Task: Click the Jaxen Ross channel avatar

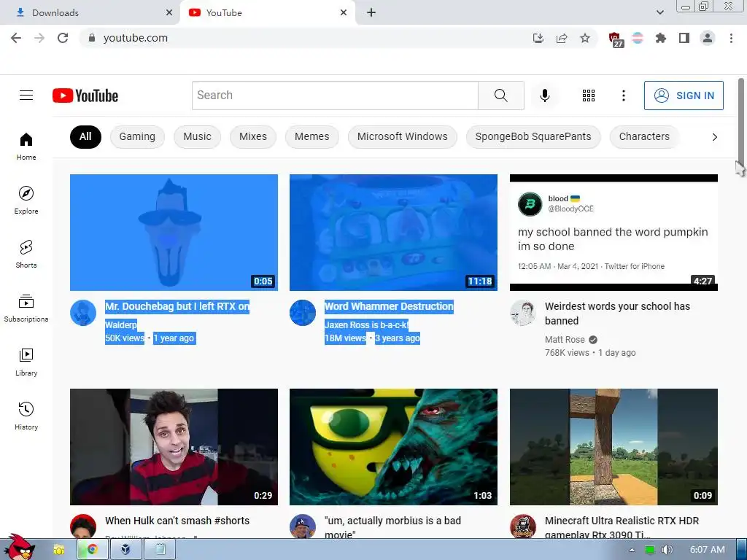Action: coord(303,313)
